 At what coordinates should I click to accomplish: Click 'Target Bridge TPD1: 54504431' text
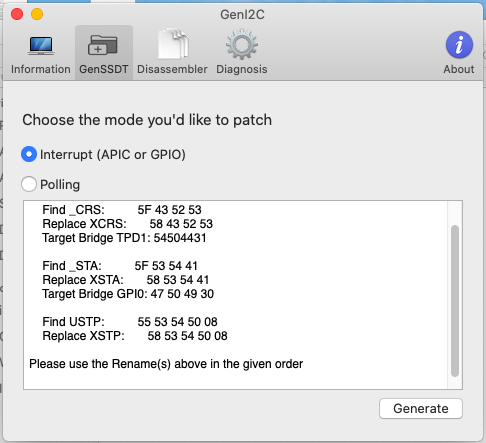pyautogui.click(x=124, y=238)
